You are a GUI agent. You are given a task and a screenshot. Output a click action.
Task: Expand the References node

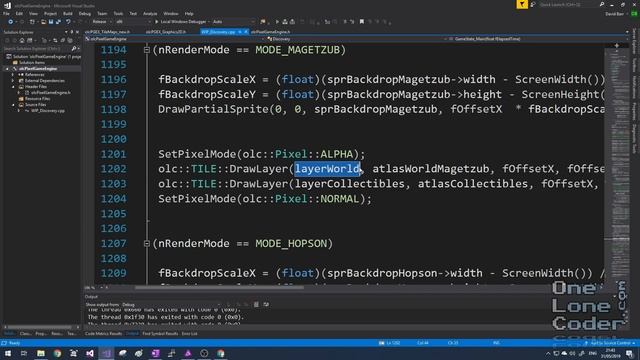pyautogui.click(x=13, y=75)
